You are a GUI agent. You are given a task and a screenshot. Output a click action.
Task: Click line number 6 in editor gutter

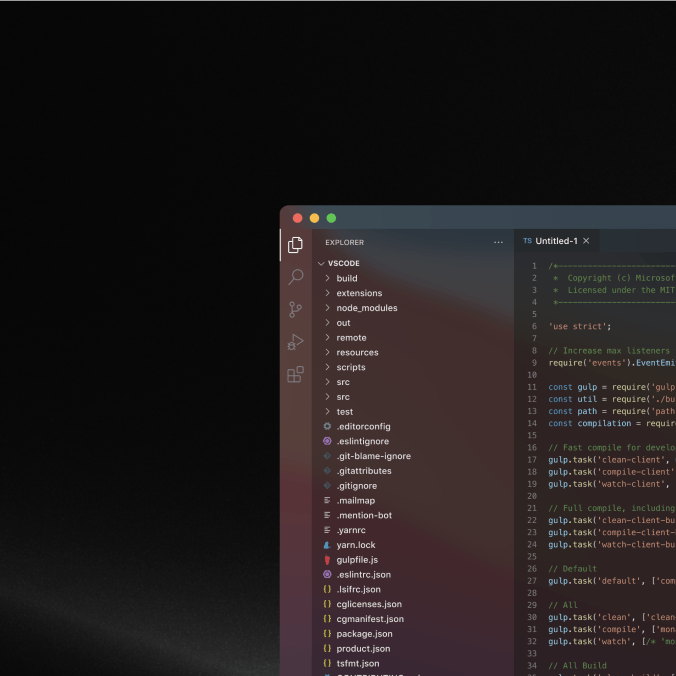click(x=534, y=326)
